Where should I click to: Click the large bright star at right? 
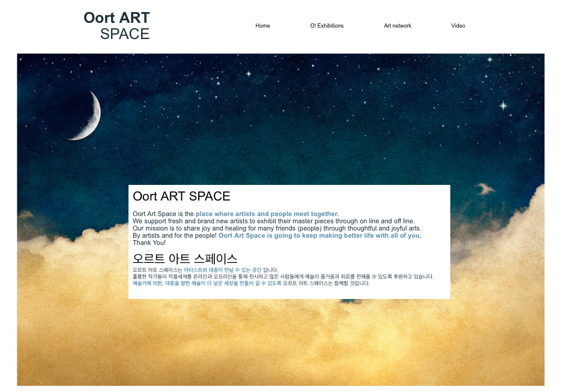pos(503,106)
